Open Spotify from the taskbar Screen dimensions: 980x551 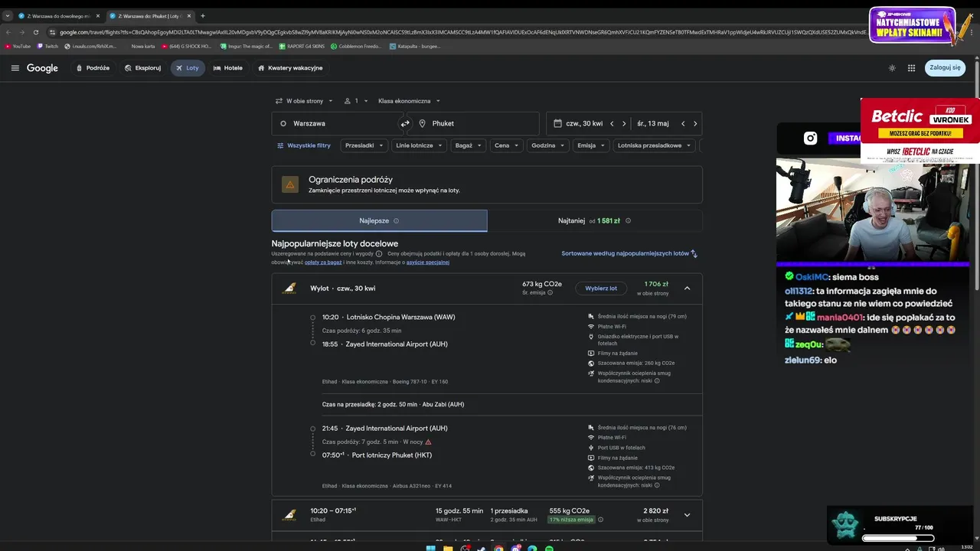(549, 548)
